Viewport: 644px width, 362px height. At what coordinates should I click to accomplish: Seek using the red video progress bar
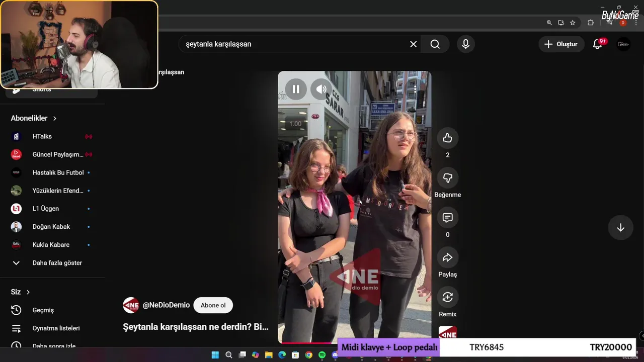click(x=307, y=342)
